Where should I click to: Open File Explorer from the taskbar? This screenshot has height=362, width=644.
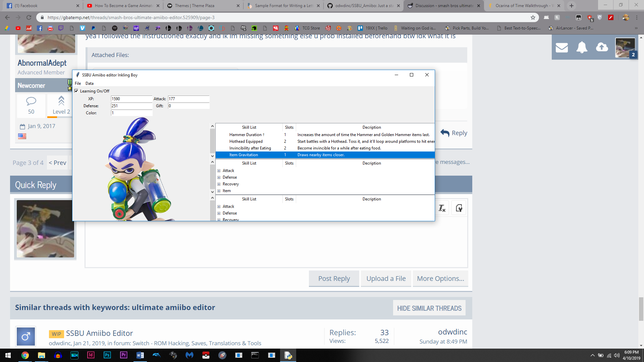[42, 355]
